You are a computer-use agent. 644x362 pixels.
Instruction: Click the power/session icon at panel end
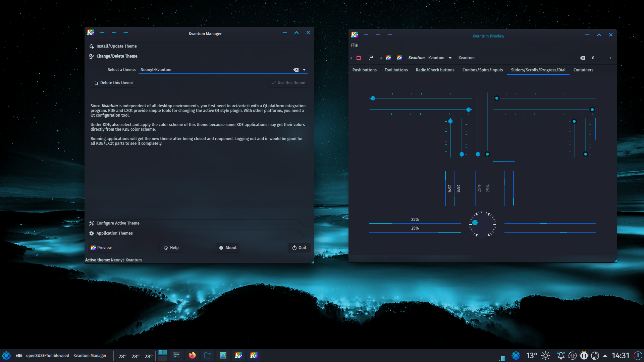(x=638, y=356)
